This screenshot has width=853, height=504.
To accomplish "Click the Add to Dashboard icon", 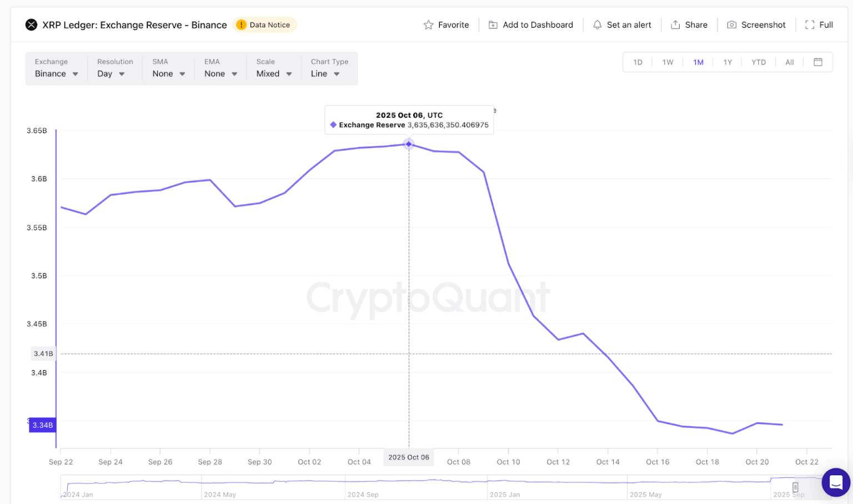I will click(x=493, y=25).
